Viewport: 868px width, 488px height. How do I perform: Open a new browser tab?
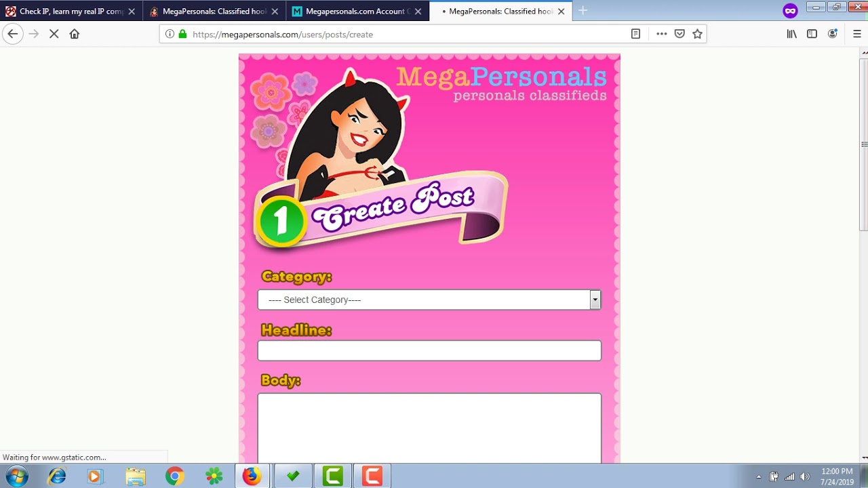click(583, 11)
